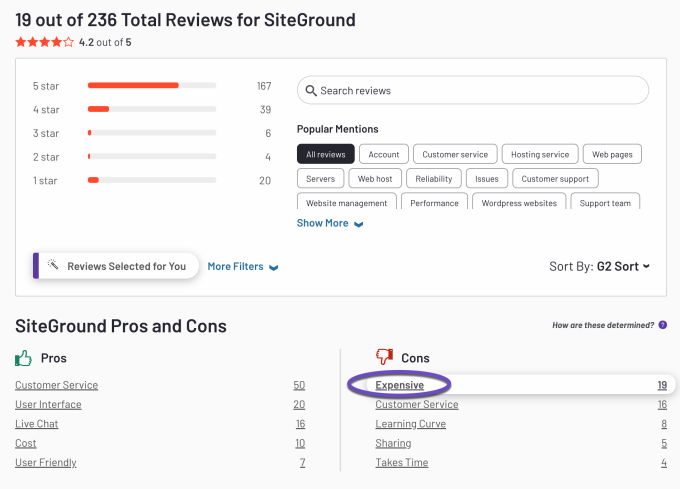
Task: Select the All reviews mention tag
Action: pyautogui.click(x=325, y=154)
